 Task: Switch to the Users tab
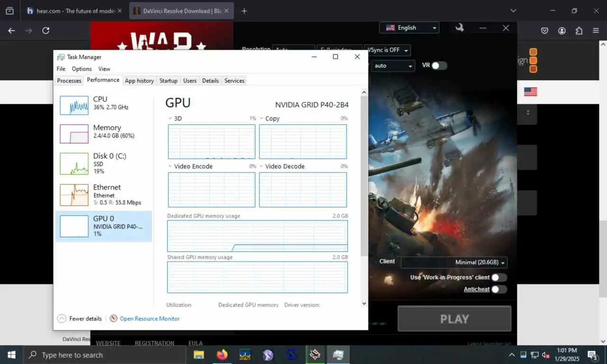(x=190, y=81)
